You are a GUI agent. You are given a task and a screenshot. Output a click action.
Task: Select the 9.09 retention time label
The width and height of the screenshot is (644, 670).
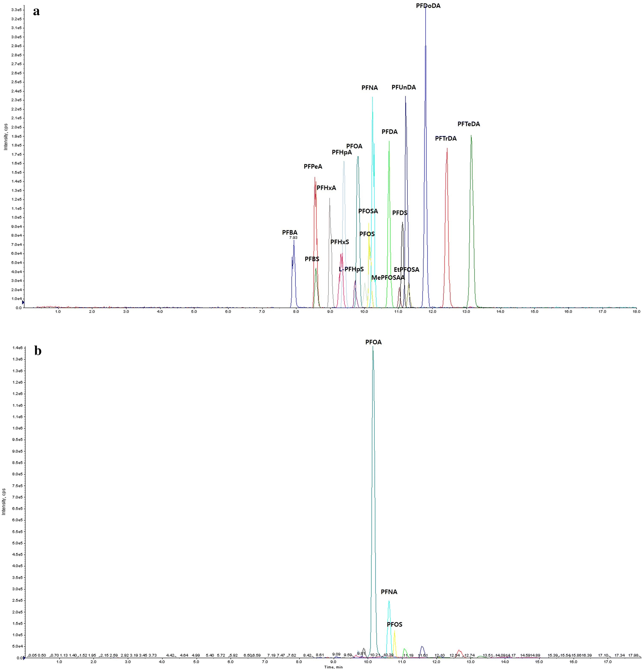pos(336,654)
